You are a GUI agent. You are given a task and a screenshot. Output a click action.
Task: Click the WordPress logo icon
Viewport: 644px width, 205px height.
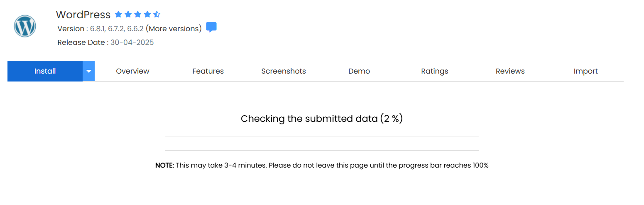(x=25, y=26)
